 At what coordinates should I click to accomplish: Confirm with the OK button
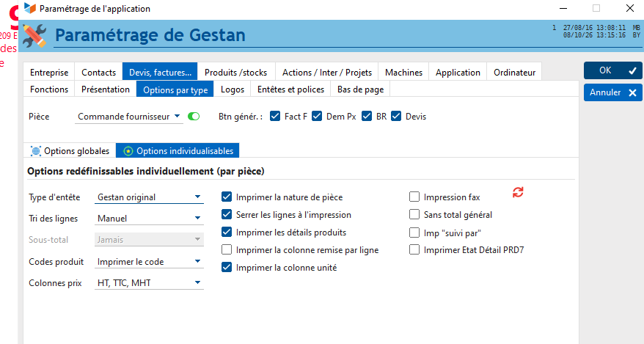[612, 70]
